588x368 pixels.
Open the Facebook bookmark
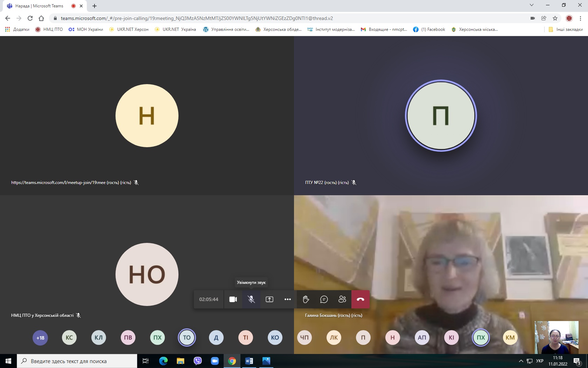429,29
